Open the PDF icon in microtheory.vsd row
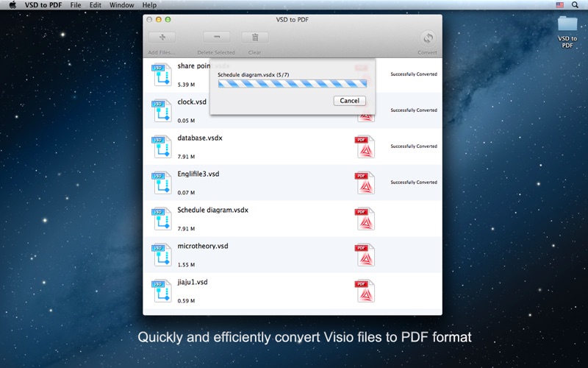The image size is (588, 368). (x=365, y=255)
